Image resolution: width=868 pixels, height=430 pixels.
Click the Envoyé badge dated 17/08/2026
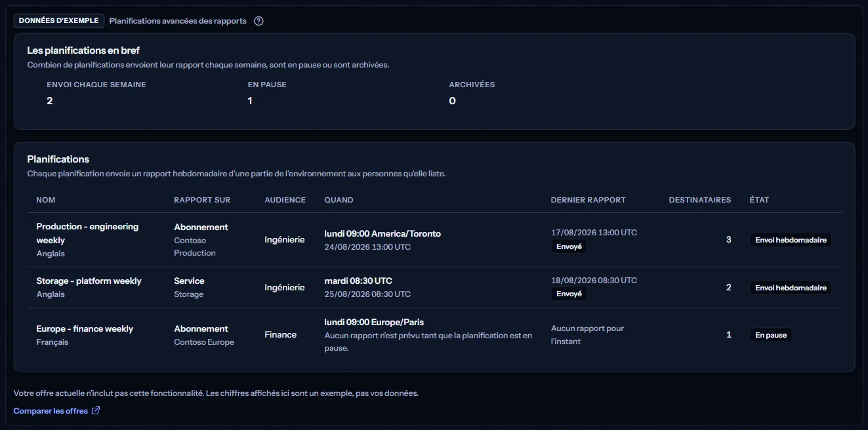(x=569, y=247)
